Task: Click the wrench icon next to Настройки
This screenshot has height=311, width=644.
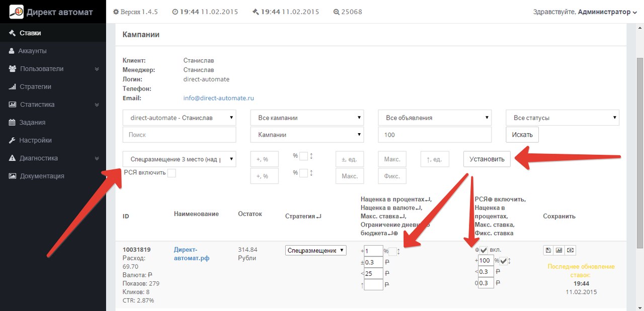Action: click(13, 141)
